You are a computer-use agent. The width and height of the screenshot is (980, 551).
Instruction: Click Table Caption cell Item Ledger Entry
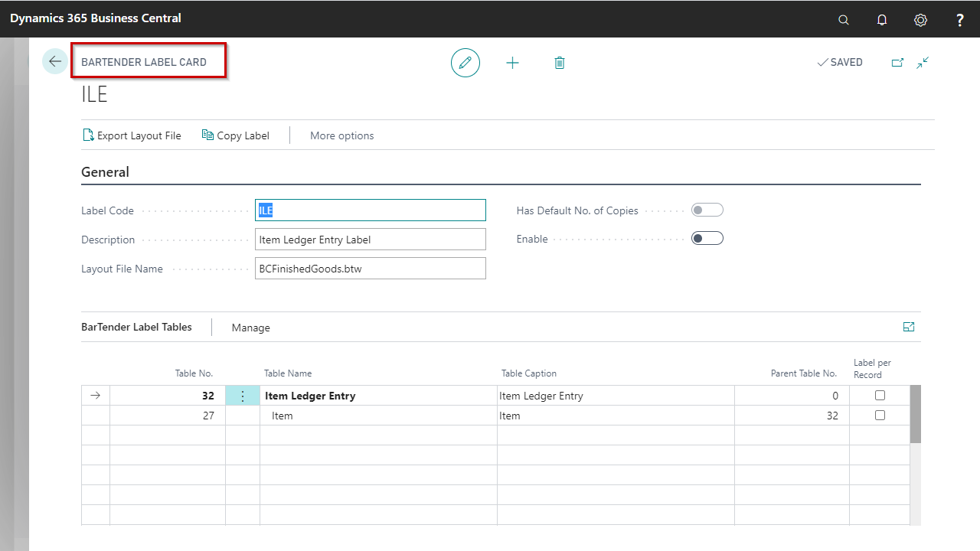(x=616, y=396)
